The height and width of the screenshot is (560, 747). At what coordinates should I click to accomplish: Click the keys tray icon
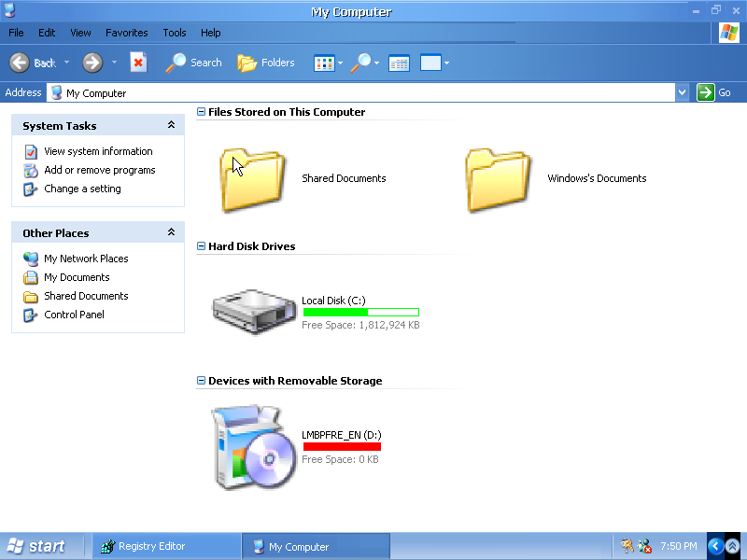tap(627, 546)
